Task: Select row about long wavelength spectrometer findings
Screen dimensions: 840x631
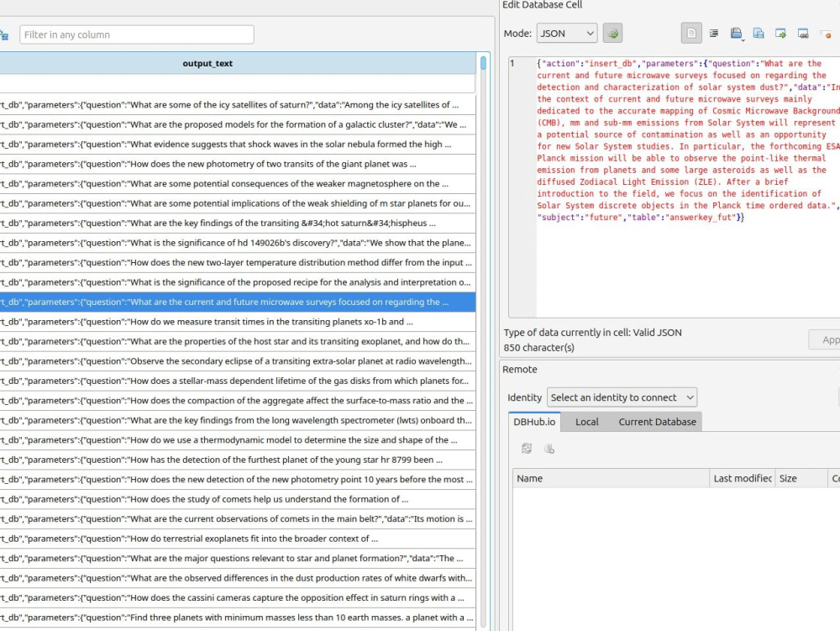Action: [x=238, y=420]
